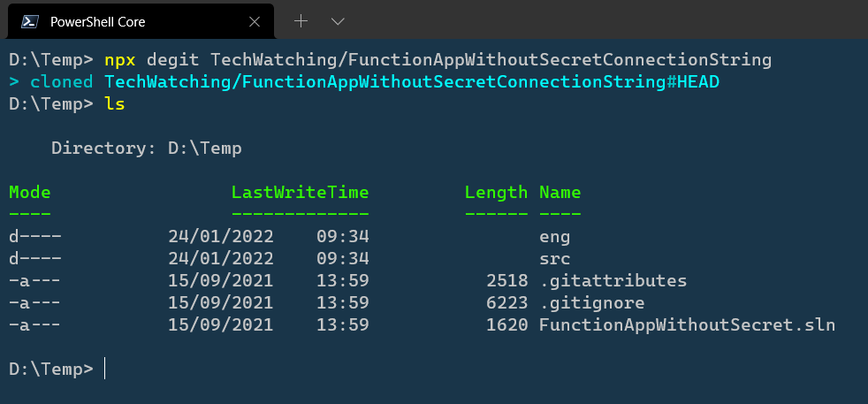
Task: Click the .gitignore file name
Action: pos(591,303)
